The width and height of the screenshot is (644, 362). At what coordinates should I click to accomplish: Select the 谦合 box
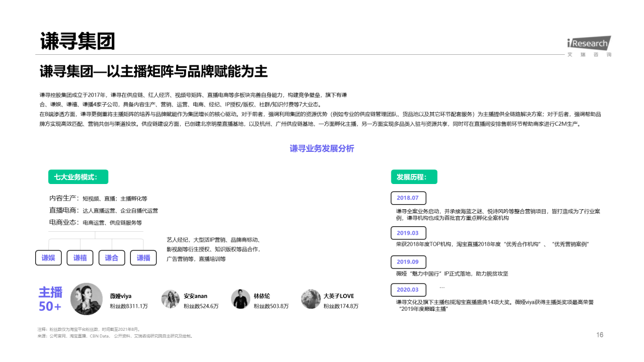click(112, 258)
